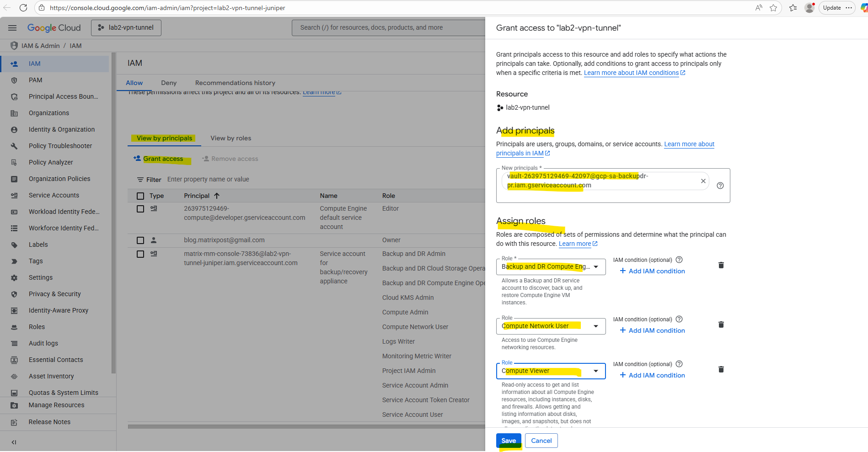The height and width of the screenshot is (452, 868).
Task: Delete the Compute Network User role row
Action: 721,324
